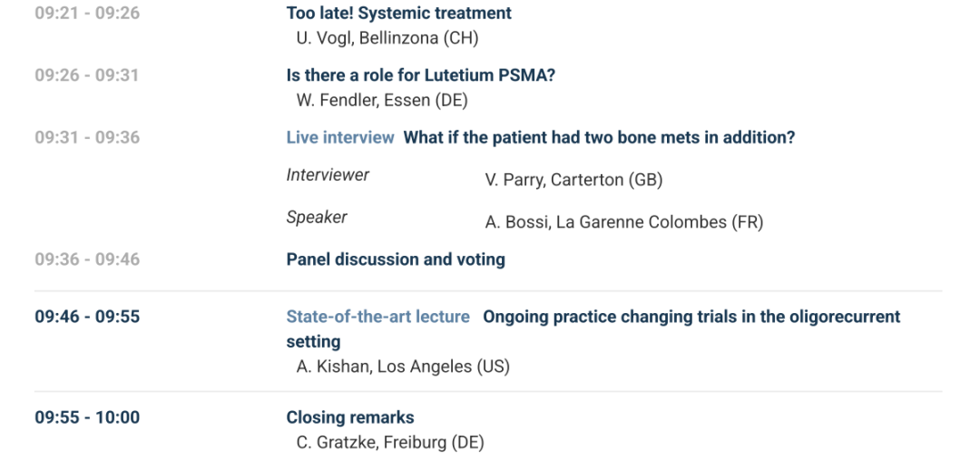Open the 'two bone mets' interview title
This screenshot has height=461, width=980.
pos(599,138)
